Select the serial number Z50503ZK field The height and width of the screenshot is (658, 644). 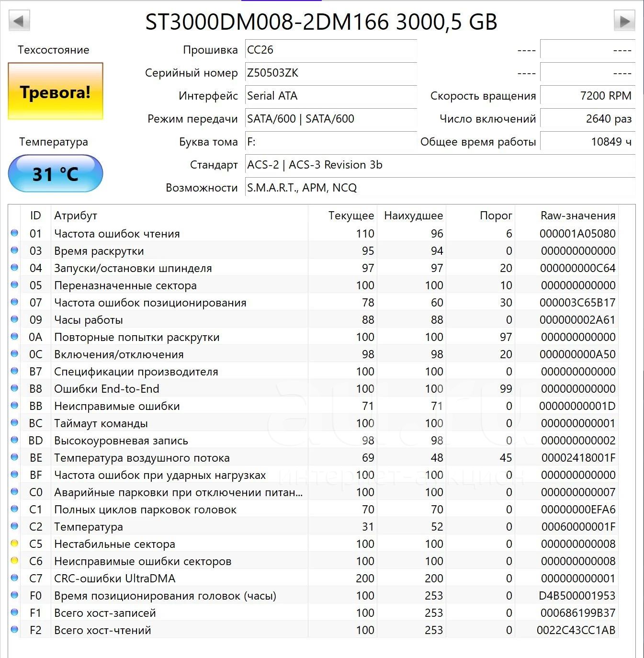pyautogui.click(x=331, y=73)
